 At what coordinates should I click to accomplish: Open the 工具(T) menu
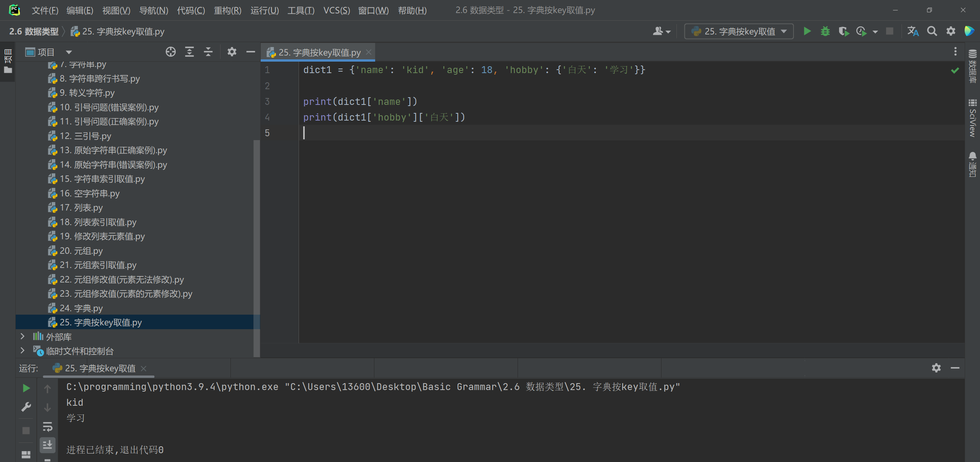tap(301, 10)
